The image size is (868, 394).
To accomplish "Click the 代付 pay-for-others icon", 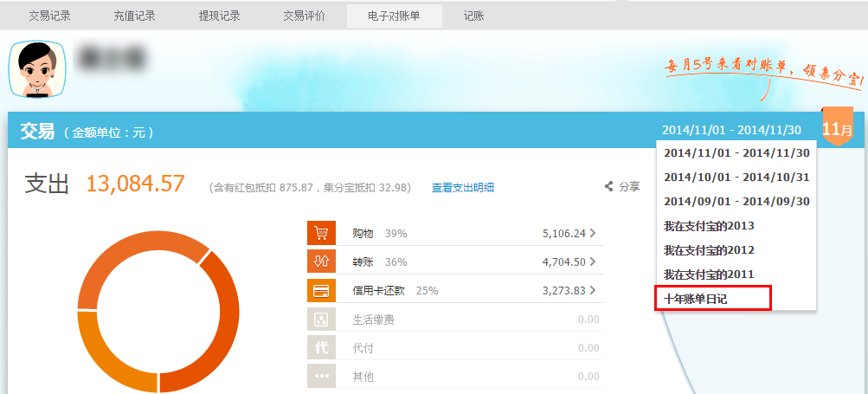I will 321,347.
